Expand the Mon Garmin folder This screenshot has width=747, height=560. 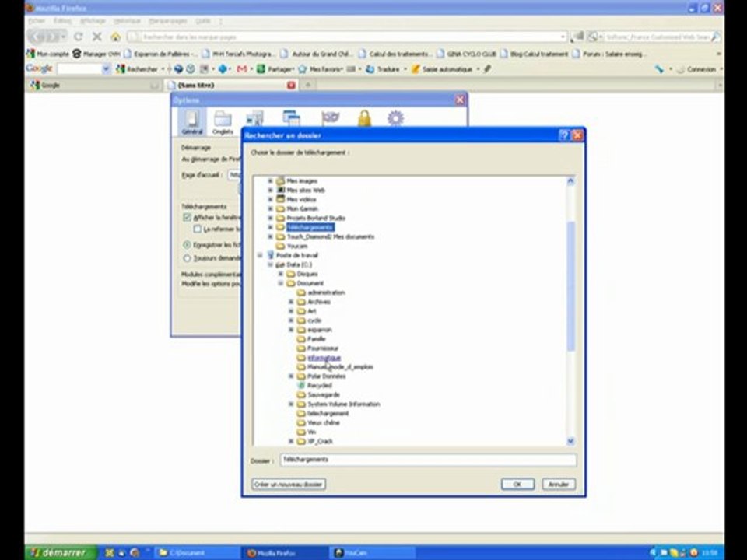(270, 208)
